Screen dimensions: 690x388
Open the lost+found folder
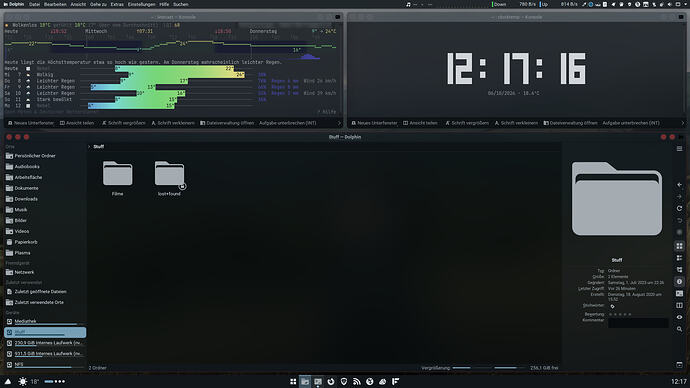pos(169,178)
